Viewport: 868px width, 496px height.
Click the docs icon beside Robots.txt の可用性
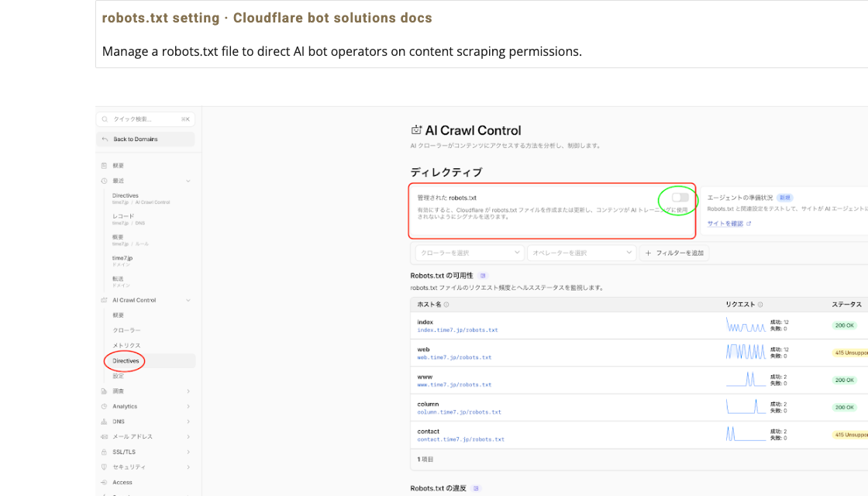click(483, 276)
